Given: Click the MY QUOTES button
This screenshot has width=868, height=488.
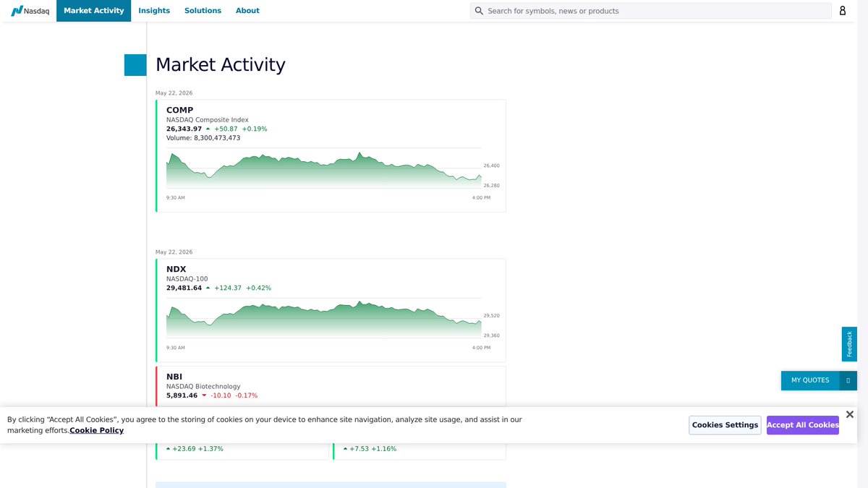Looking at the screenshot, I should (x=810, y=380).
